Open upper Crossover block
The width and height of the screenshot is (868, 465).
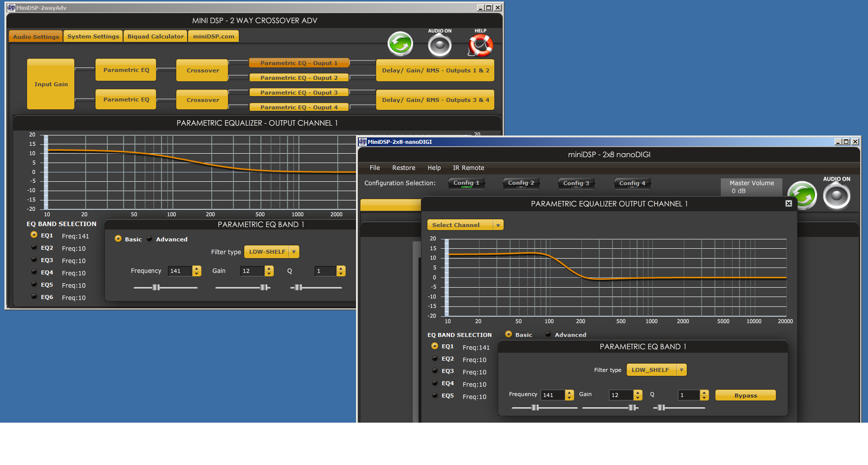202,70
